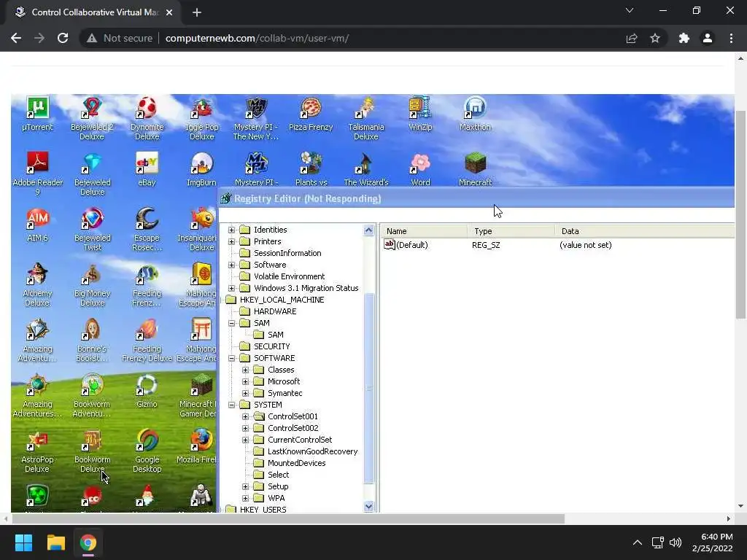Click the address bar URL field
The image size is (747, 560).
pos(258,38)
